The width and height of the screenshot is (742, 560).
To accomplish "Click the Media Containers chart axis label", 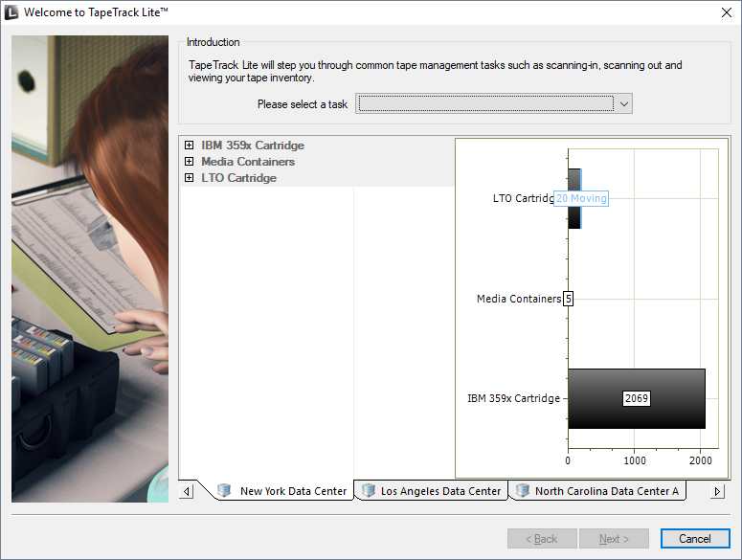I will 519,299.
